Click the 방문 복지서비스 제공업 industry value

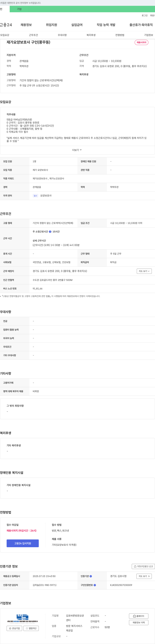74,628
